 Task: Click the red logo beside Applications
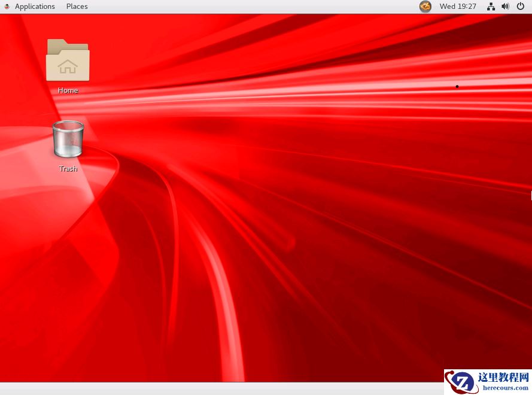click(x=7, y=7)
